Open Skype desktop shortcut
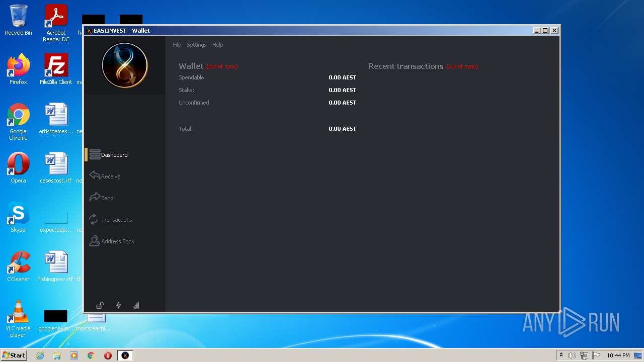The image size is (644, 362). (x=18, y=217)
